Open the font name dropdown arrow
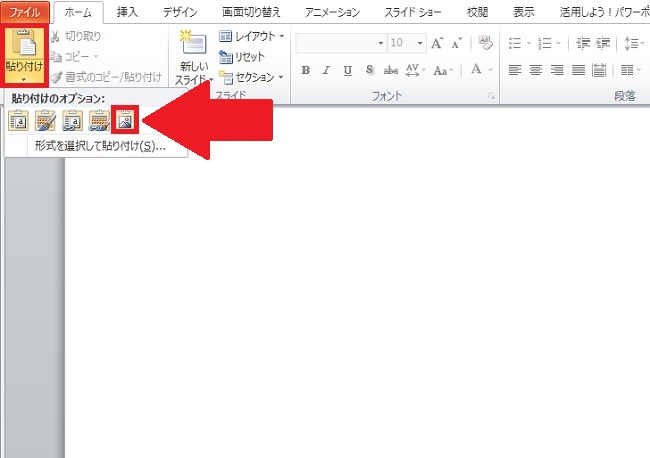The width and height of the screenshot is (650, 458). [x=381, y=43]
